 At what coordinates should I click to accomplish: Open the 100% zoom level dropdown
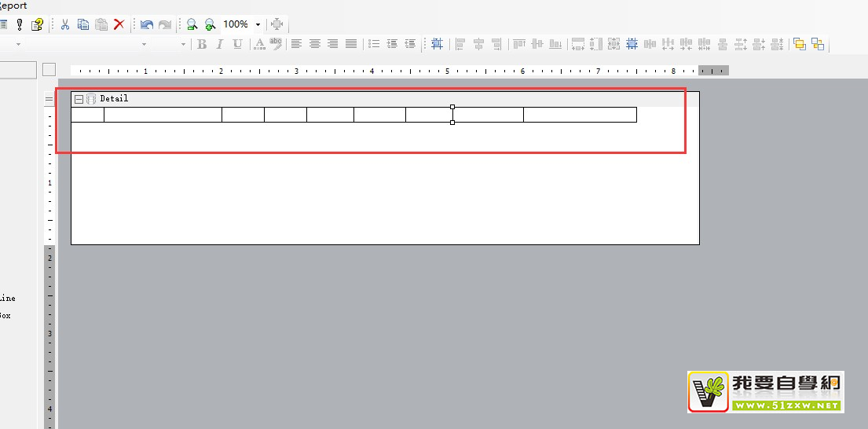(x=258, y=24)
